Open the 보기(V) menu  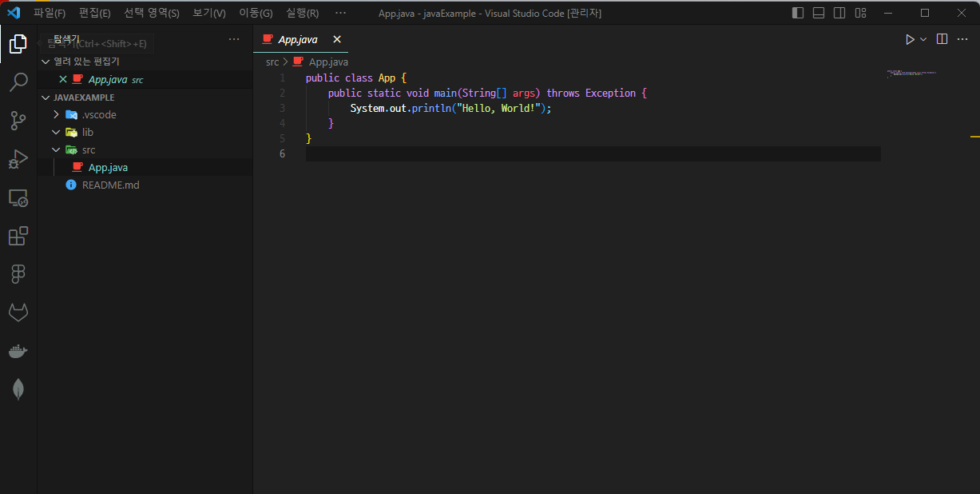(209, 13)
